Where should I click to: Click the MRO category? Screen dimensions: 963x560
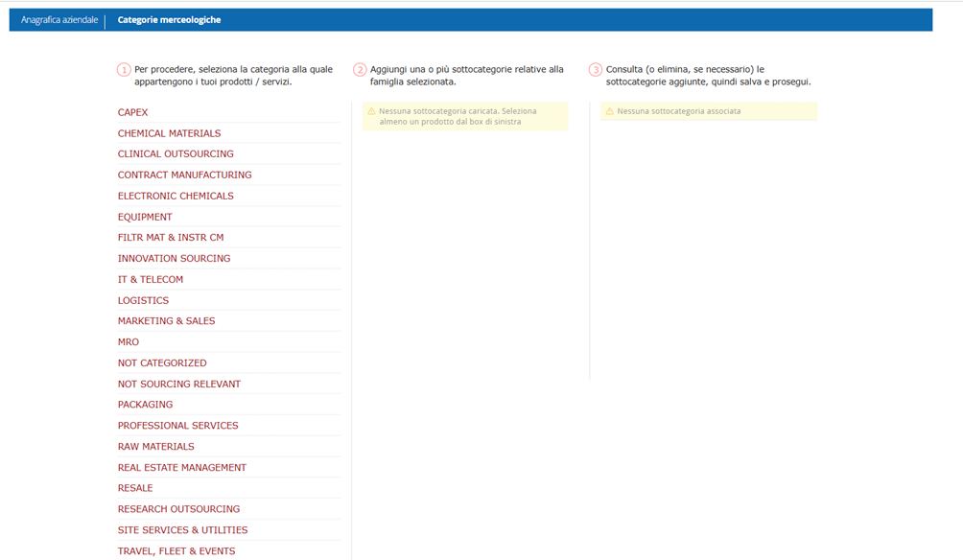pos(129,342)
